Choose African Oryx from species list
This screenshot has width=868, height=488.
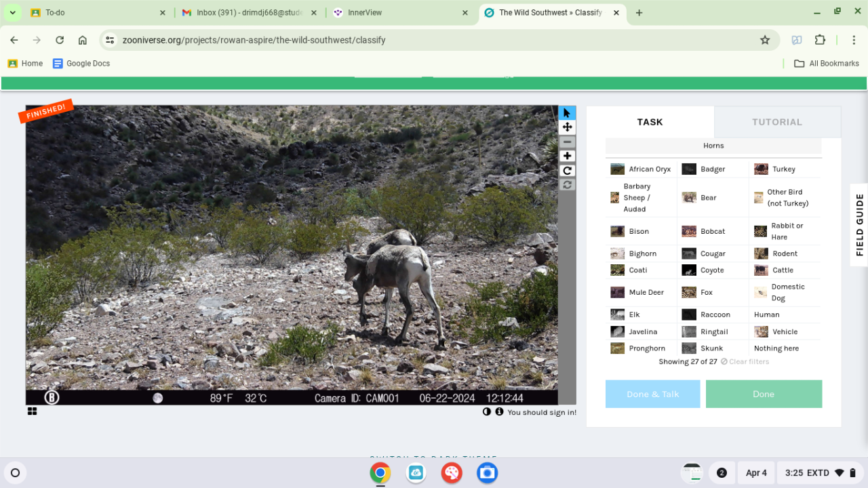[642, 169]
